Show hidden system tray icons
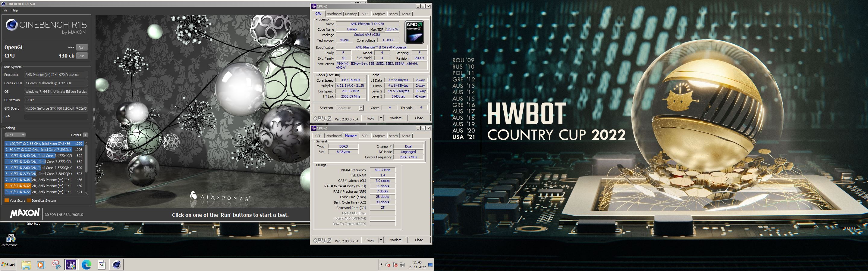This screenshot has width=868, height=271. click(x=381, y=265)
